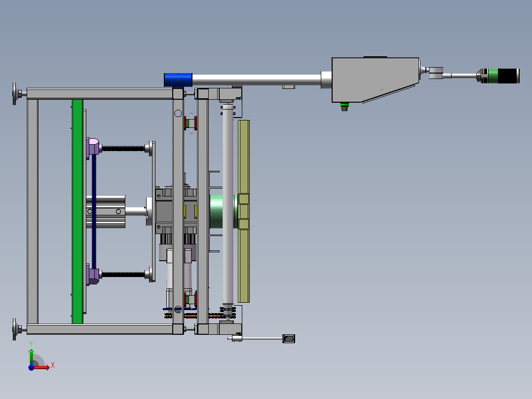532x399 pixels.
Task: Select the dark blue vertical rod
Action: coord(94,211)
